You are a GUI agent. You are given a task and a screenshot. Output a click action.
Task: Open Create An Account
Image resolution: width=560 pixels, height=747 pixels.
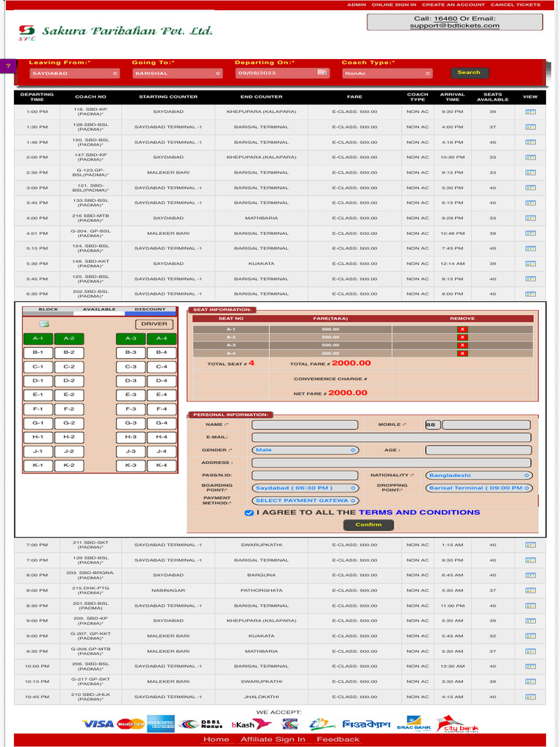(454, 5)
